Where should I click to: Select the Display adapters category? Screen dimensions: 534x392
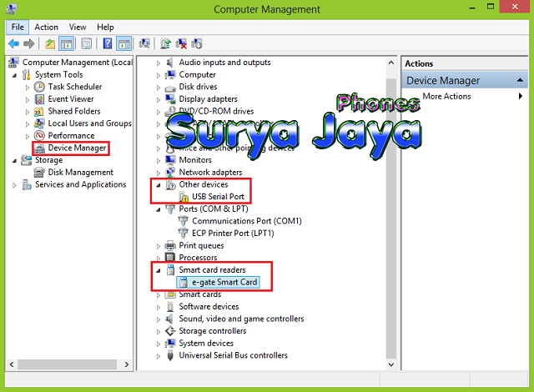point(208,99)
